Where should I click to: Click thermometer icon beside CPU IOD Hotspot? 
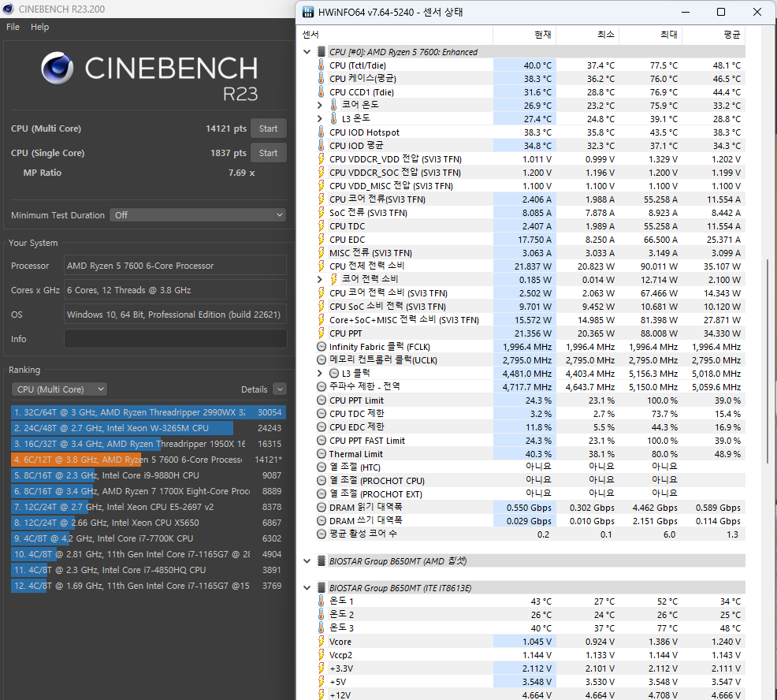click(321, 132)
